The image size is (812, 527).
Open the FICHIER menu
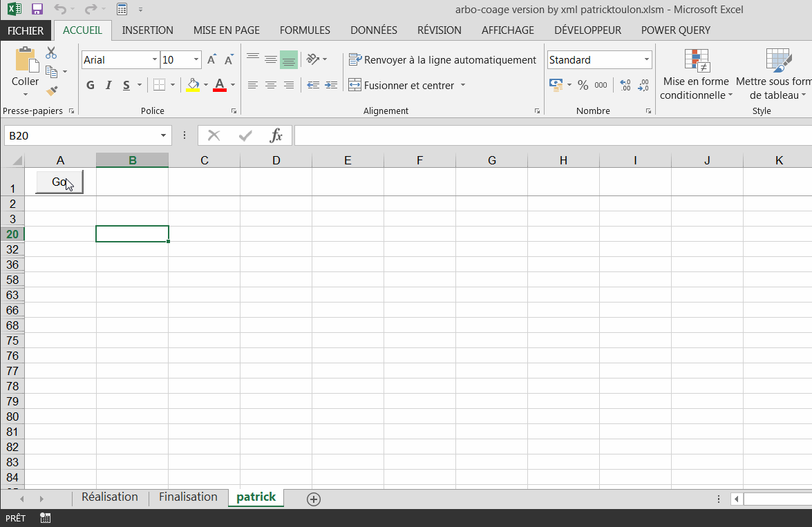[x=26, y=30]
